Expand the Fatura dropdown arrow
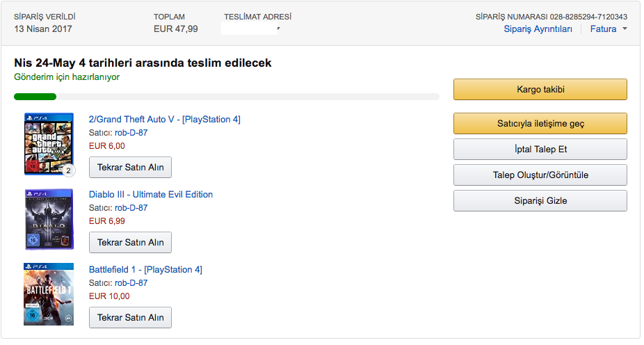Image resolution: width=644 pixels, height=345 pixels. [x=625, y=29]
